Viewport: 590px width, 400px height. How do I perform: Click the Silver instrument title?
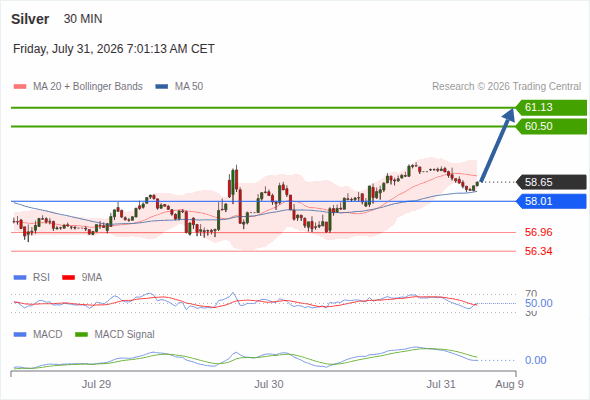(x=30, y=19)
